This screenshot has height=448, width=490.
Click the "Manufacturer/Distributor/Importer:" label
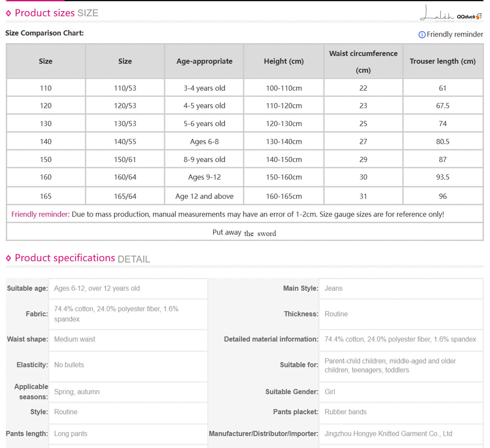[263, 433]
